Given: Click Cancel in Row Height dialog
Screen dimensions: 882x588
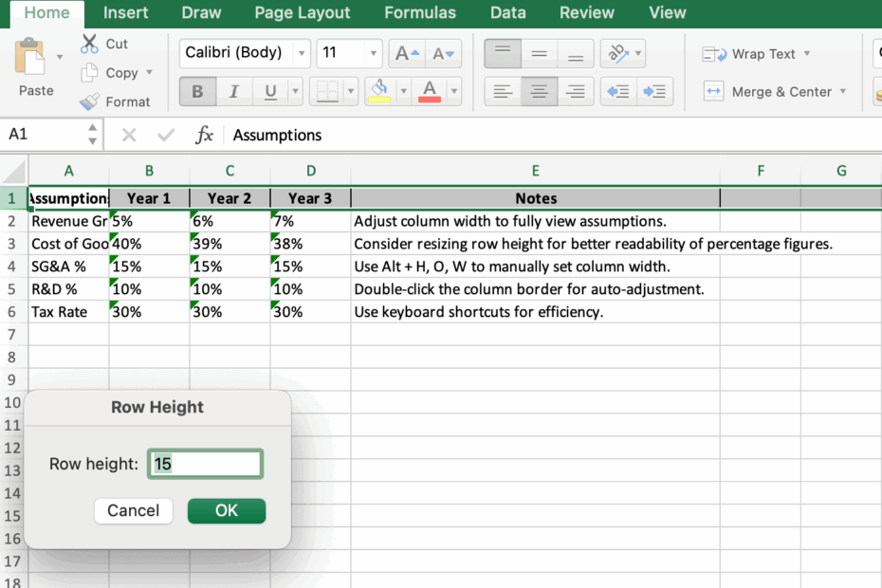Looking at the screenshot, I should tap(134, 511).
